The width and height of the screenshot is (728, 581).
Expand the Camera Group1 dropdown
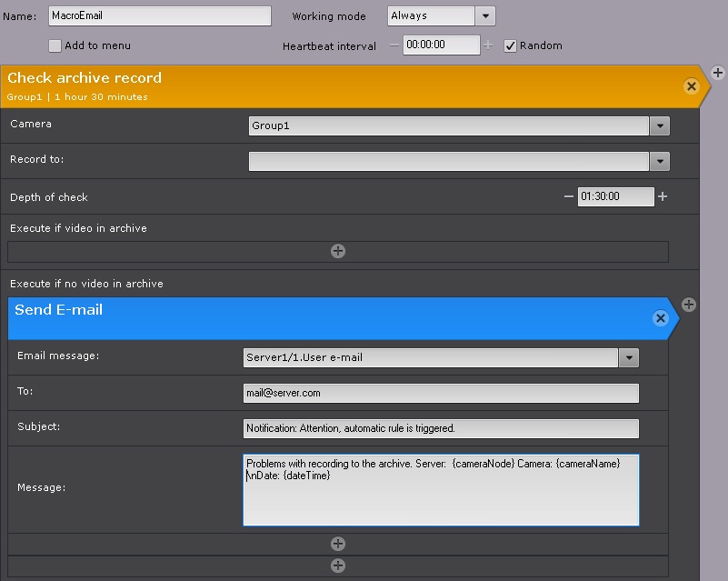pyautogui.click(x=660, y=125)
